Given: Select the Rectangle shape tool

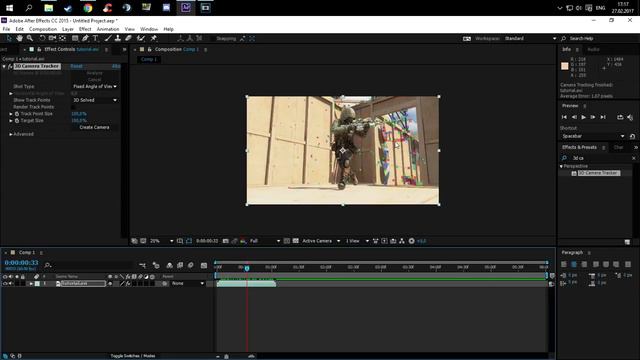Looking at the screenshot, I should pyautogui.click(x=75, y=38).
